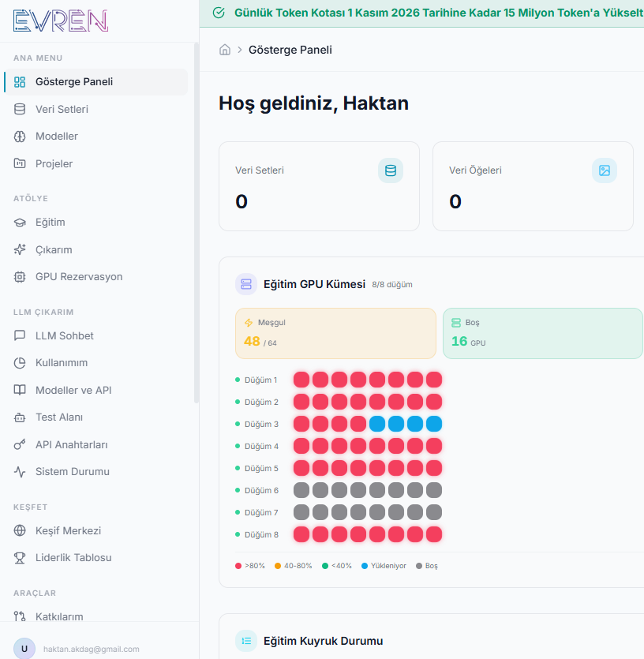
Task: Open Veri Setleri in the sidebar
Action: point(96,109)
